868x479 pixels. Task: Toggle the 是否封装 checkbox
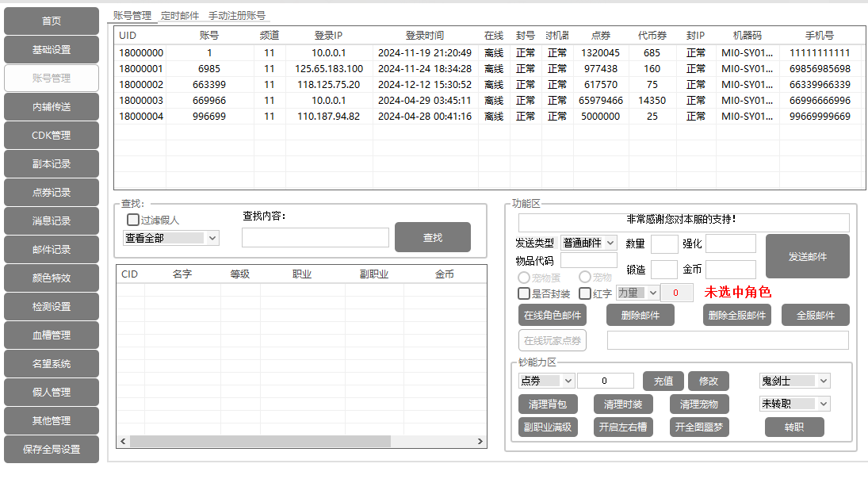point(524,293)
